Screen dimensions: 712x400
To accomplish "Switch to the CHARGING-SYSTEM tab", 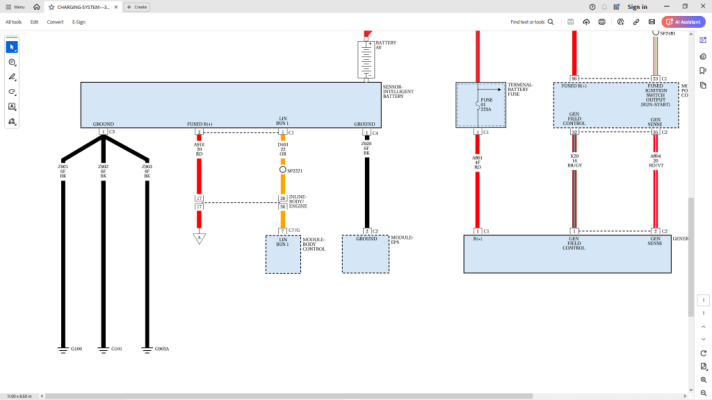I will 83,7.
